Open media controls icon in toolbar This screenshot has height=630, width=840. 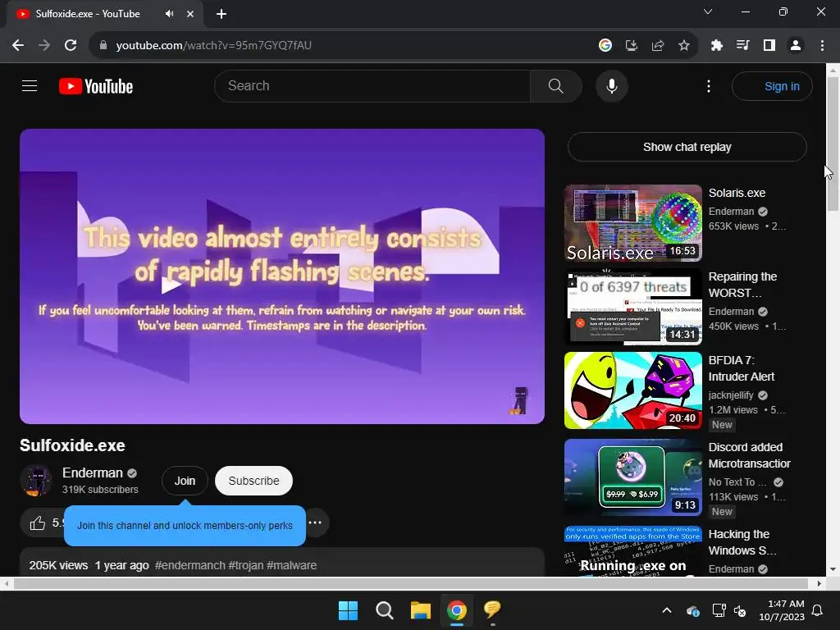click(742, 45)
